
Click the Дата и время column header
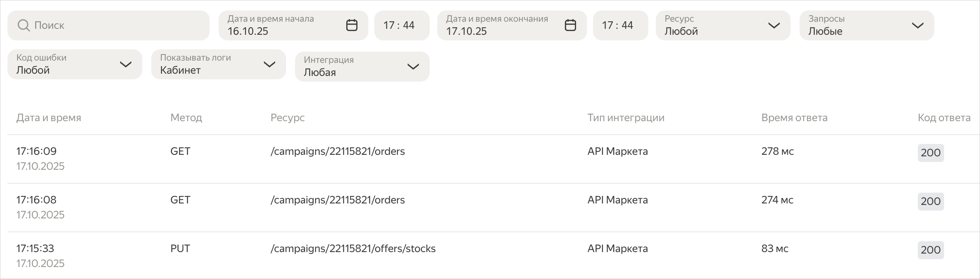[x=49, y=118]
